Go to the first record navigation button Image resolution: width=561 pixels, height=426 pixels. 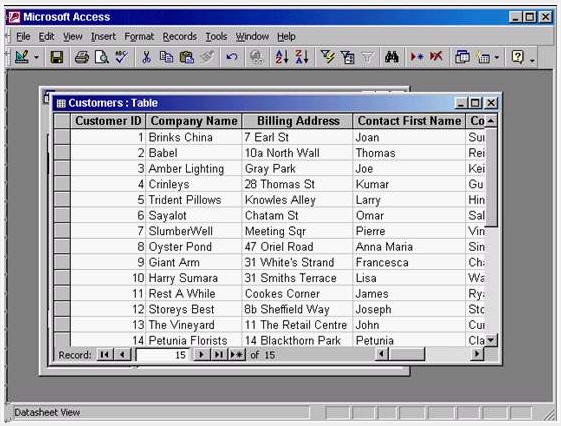105,355
